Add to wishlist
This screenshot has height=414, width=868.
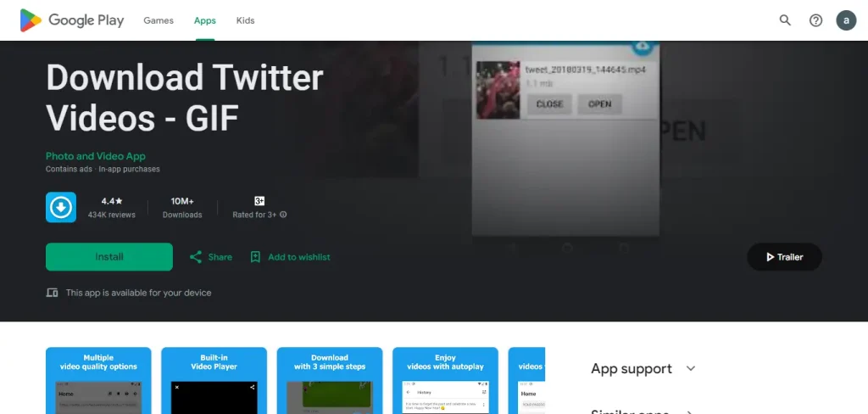pyautogui.click(x=299, y=257)
